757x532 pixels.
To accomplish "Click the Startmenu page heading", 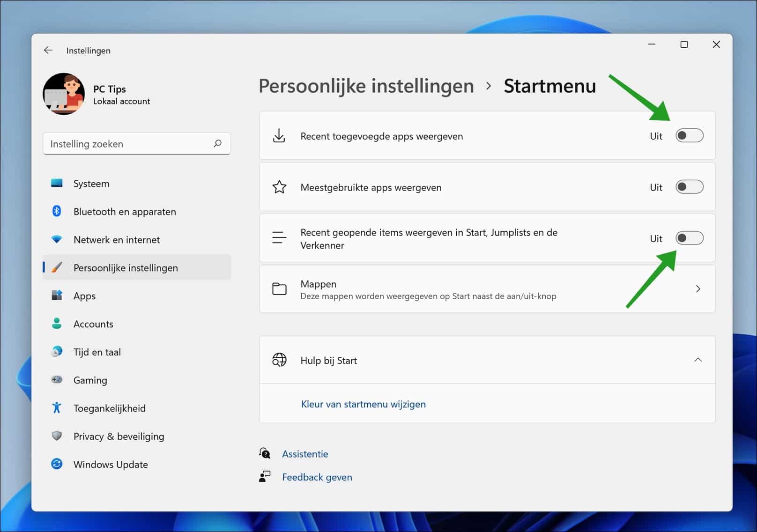I will (x=549, y=86).
